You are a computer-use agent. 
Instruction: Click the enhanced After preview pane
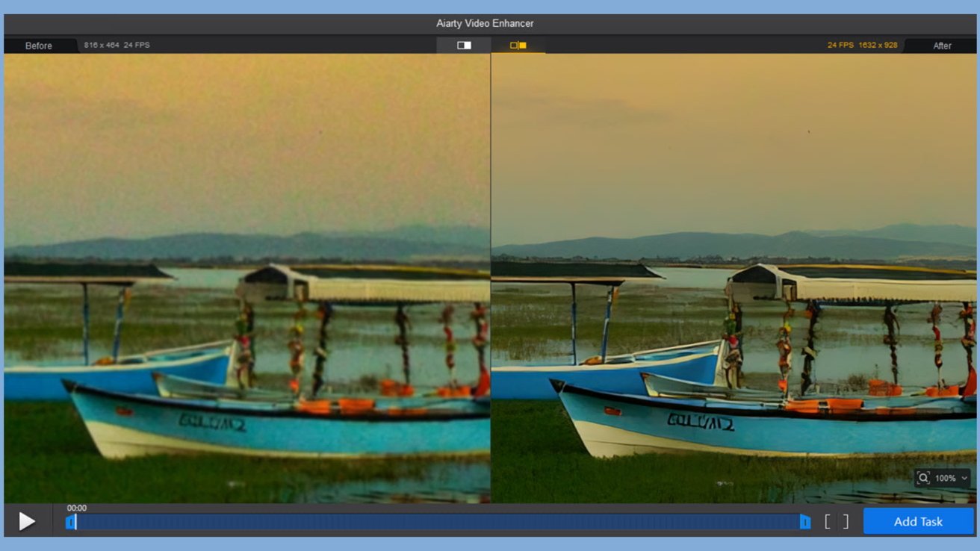(734, 276)
